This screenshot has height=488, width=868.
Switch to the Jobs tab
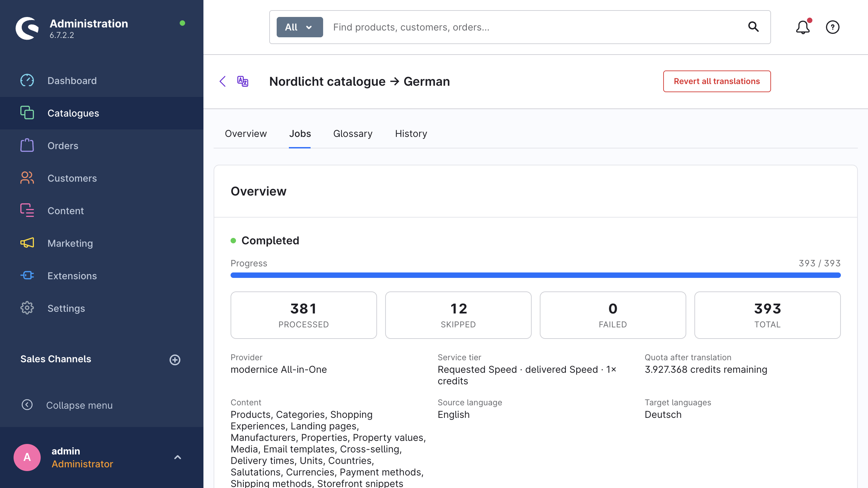[x=300, y=134]
